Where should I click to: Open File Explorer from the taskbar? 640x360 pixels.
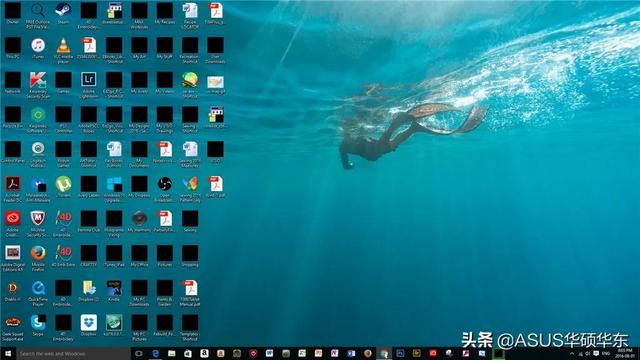pos(171,353)
